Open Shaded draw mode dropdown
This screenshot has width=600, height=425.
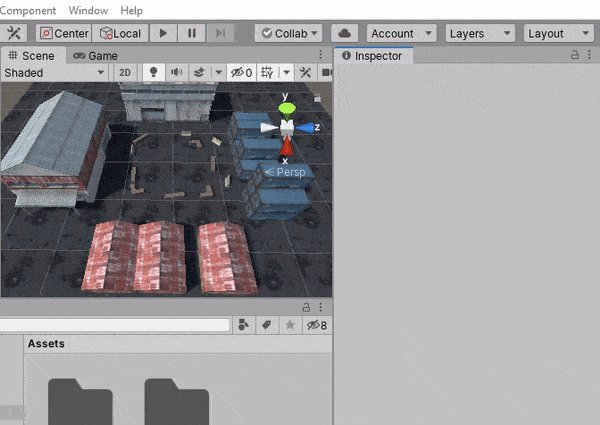[54, 73]
